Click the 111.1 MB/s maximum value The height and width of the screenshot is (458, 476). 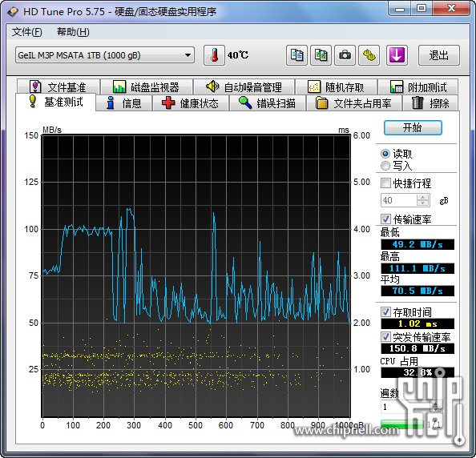tap(418, 268)
